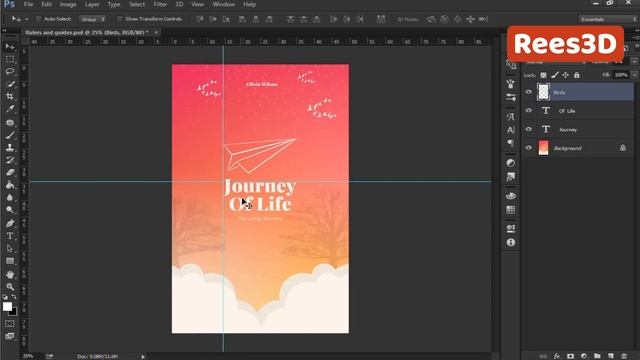Select the Paint Bucket tool
The height and width of the screenshot is (360, 640).
(x=10, y=185)
